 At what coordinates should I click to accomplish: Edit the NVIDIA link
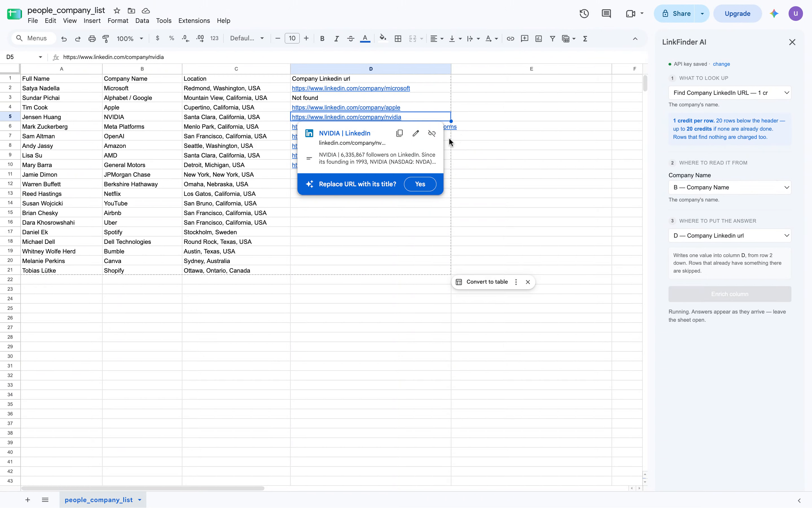[416, 133]
